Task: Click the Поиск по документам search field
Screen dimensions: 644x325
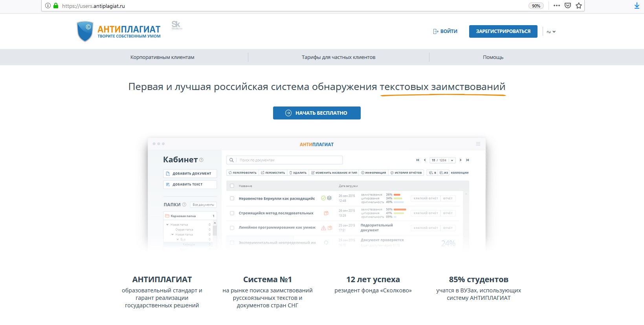Action: pos(284,160)
